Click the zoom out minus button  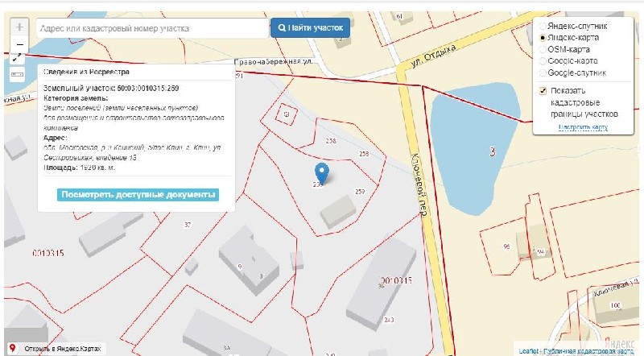click(20, 43)
